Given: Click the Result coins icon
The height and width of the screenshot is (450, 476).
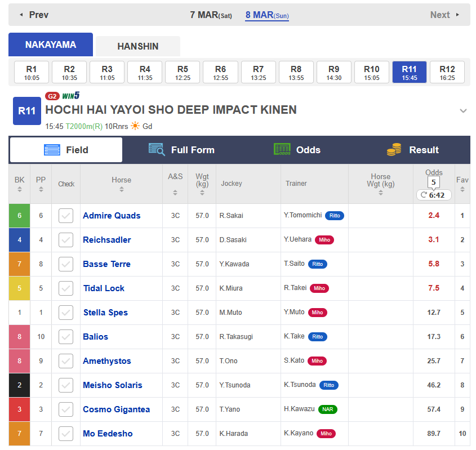Looking at the screenshot, I should (x=394, y=150).
